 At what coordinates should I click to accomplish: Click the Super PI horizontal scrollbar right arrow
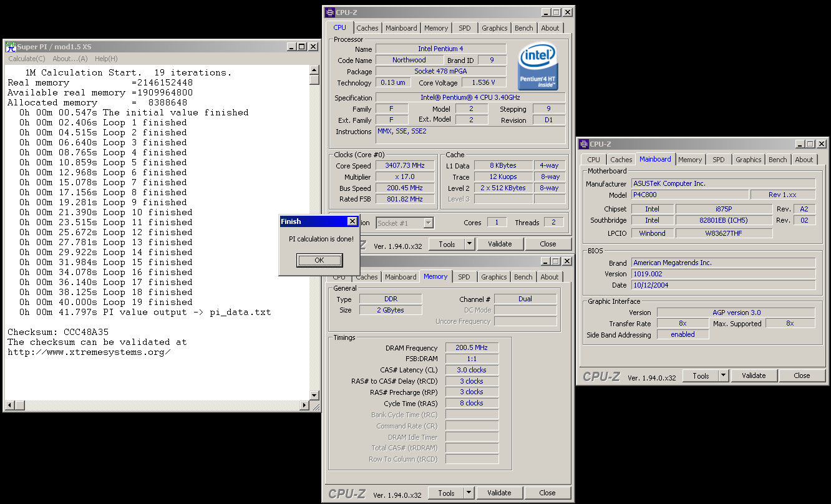coord(305,406)
